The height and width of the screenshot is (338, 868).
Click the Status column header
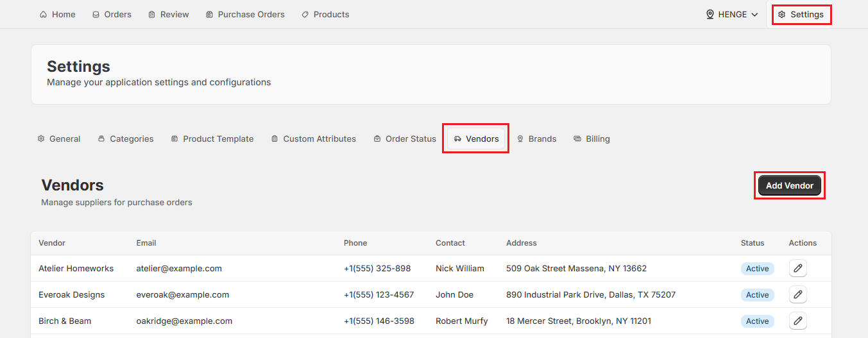[x=753, y=243]
